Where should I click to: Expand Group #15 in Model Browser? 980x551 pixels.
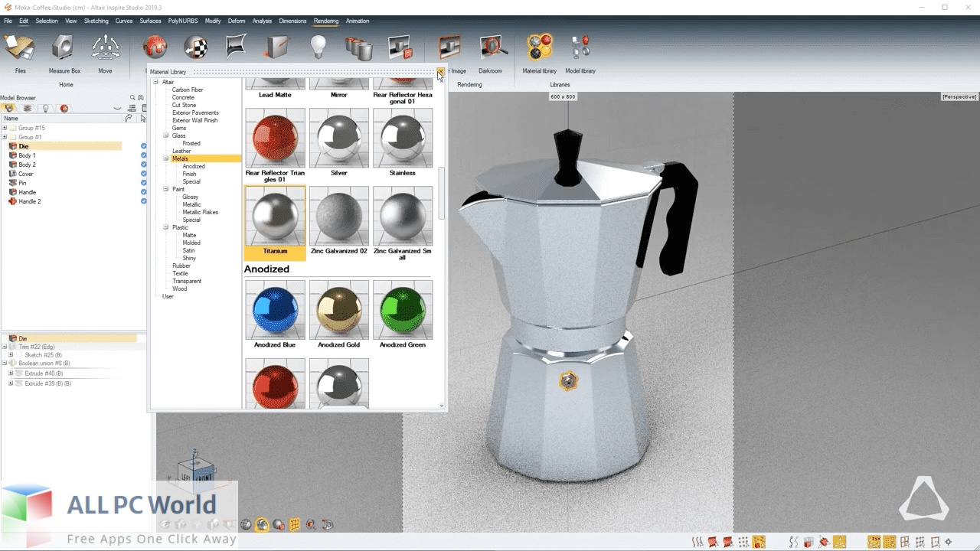point(5,128)
